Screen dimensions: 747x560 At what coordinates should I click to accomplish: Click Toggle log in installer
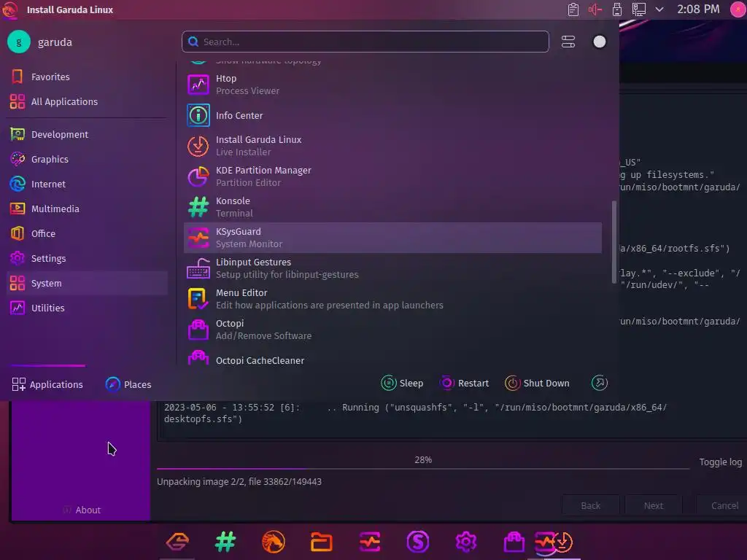pos(720,462)
